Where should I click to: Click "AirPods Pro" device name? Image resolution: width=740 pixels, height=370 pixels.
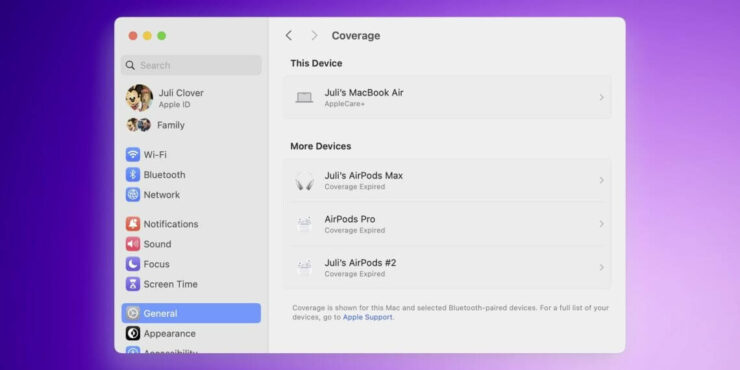[350, 219]
